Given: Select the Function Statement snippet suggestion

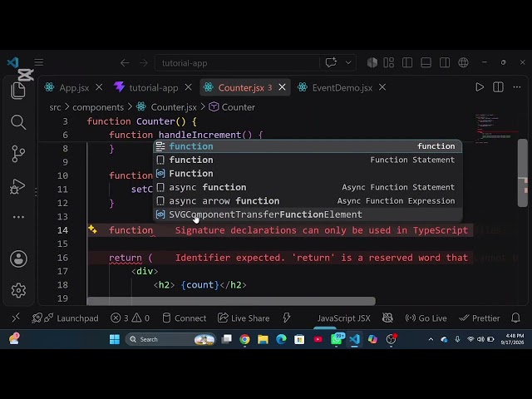Looking at the screenshot, I should [x=308, y=160].
